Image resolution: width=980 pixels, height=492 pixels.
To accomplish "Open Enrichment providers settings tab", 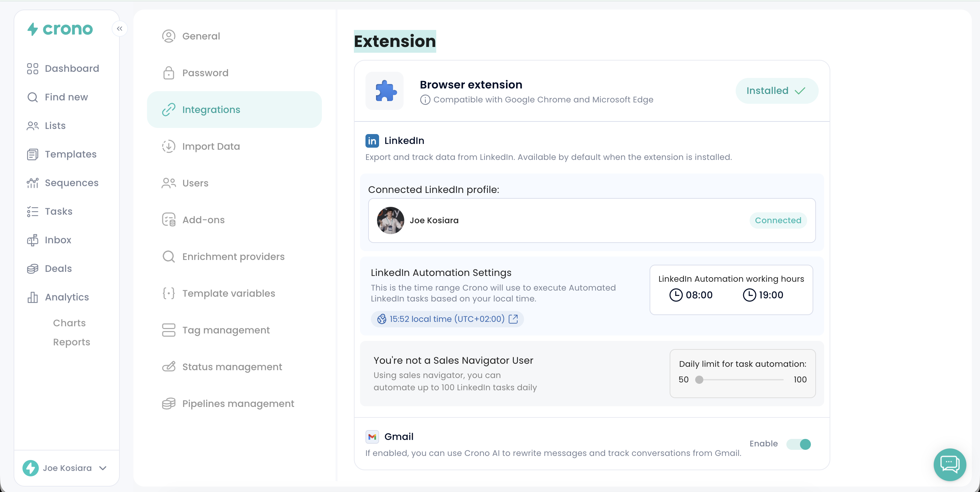I will 233,257.
